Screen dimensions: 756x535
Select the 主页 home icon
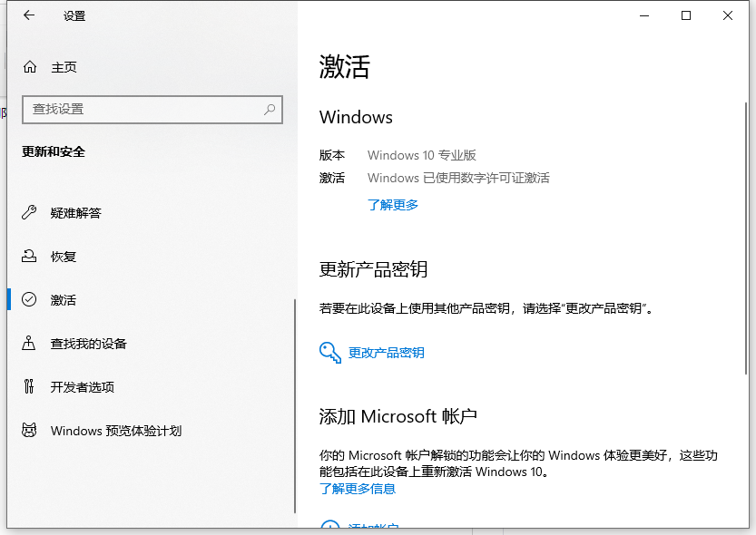30,66
